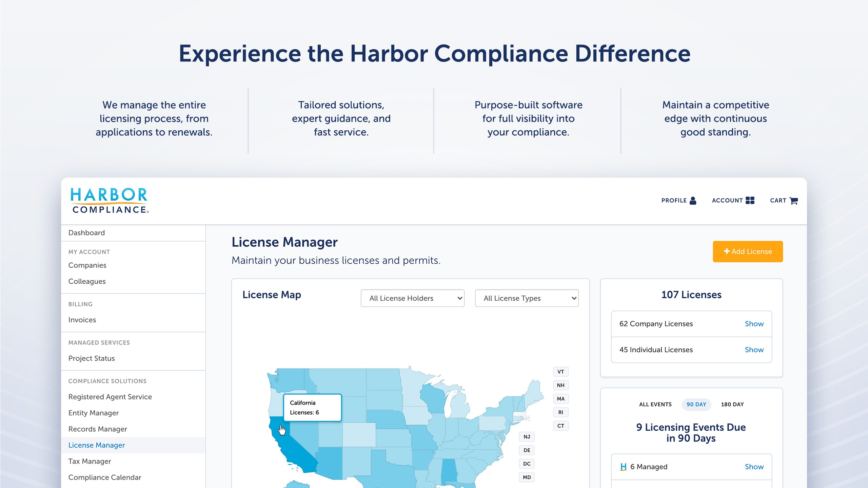The height and width of the screenshot is (488, 868).
Task: Select the VT state label box
Action: (x=560, y=372)
